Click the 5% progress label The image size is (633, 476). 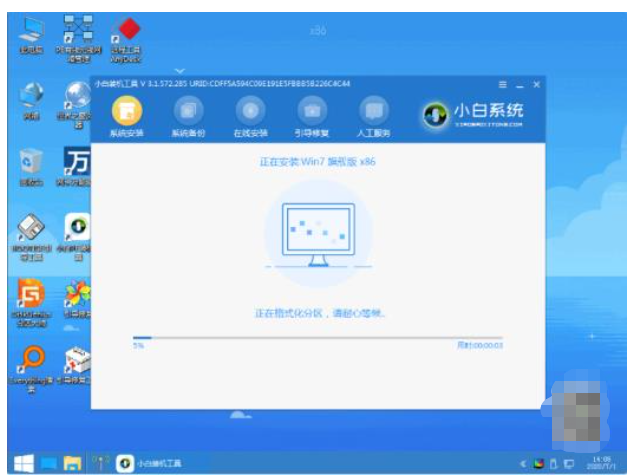tap(138, 346)
